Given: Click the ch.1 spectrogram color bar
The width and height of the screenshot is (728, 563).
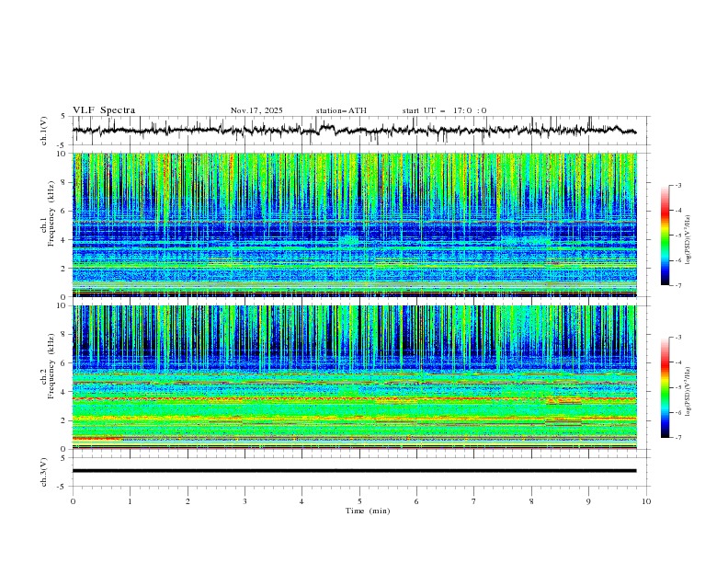Looking at the screenshot, I should pos(665,236).
